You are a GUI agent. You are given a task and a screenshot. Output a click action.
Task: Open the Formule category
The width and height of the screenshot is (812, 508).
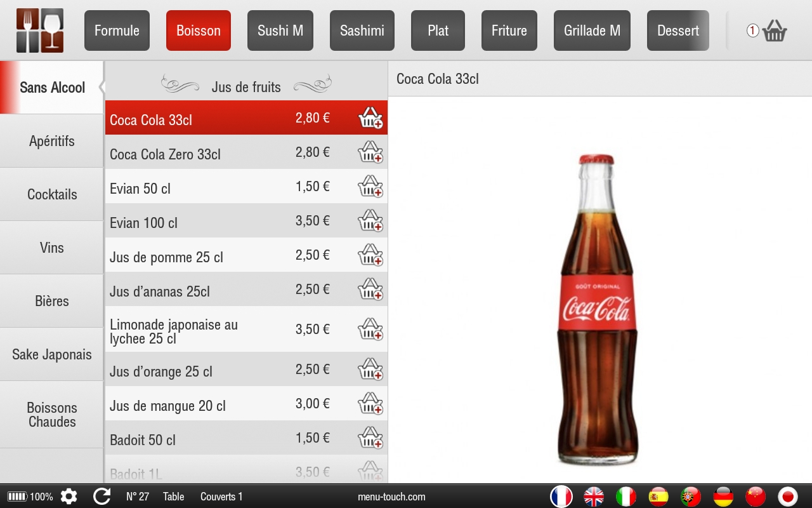117,30
